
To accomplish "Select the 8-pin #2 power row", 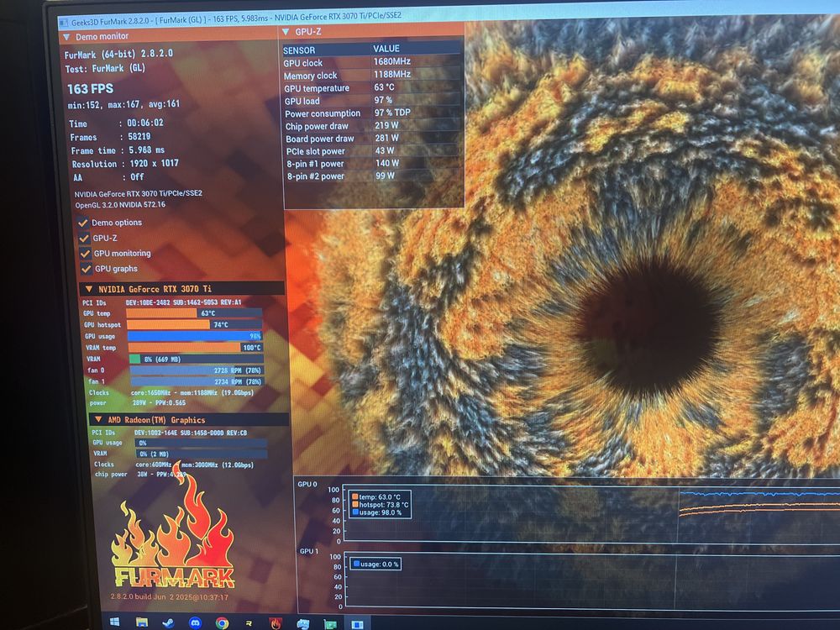I will click(x=374, y=176).
